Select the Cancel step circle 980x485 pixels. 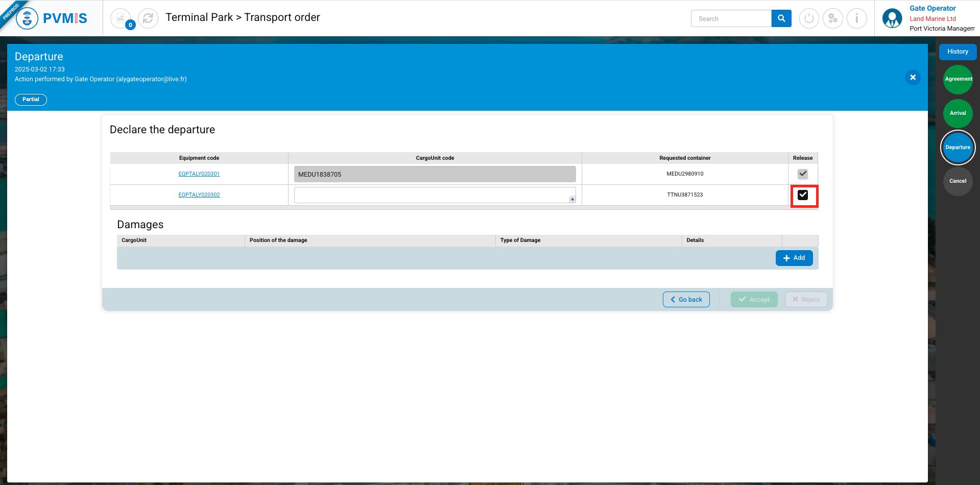(x=958, y=181)
